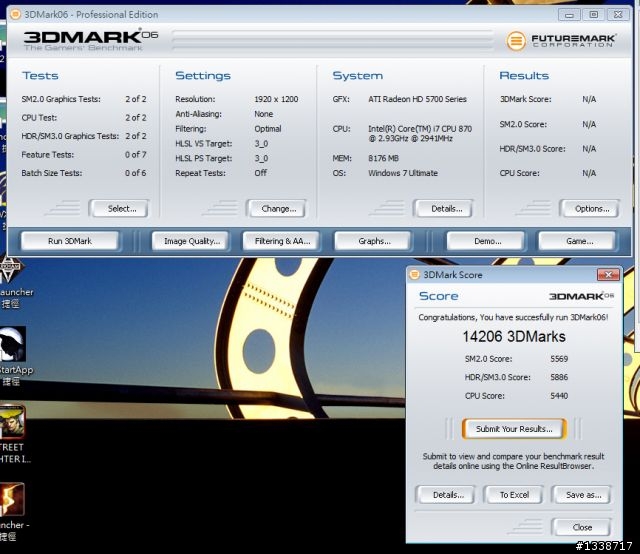Click the Filtering value Optimal
The width and height of the screenshot is (640, 554).
tap(268, 129)
